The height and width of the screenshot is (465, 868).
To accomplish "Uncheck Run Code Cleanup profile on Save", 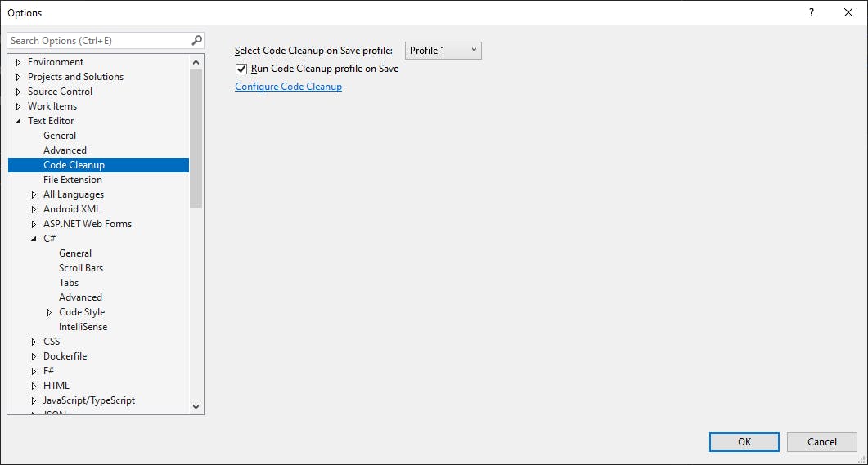I will click(241, 69).
